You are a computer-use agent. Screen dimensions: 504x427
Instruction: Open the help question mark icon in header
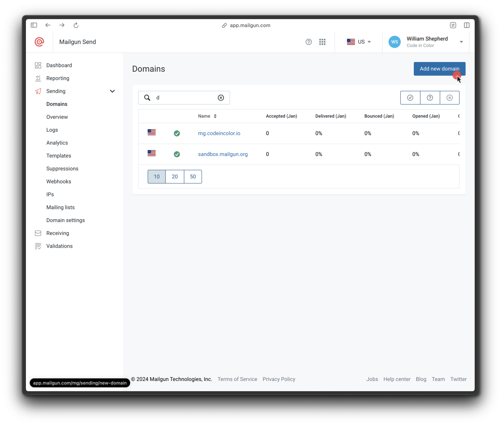coord(309,42)
